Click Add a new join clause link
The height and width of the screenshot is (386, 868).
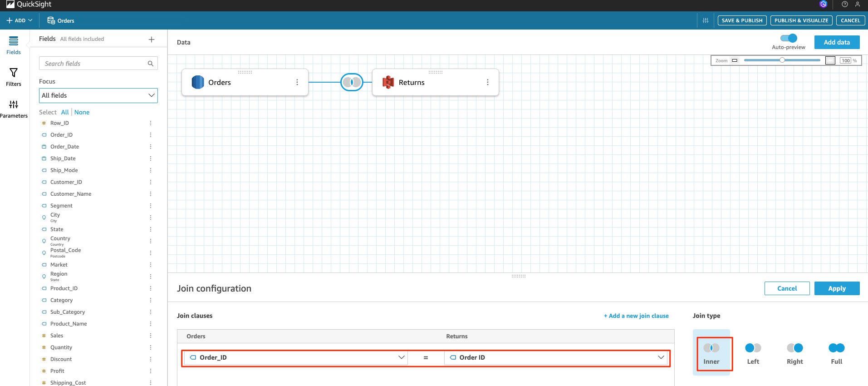(x=636, y=316)
